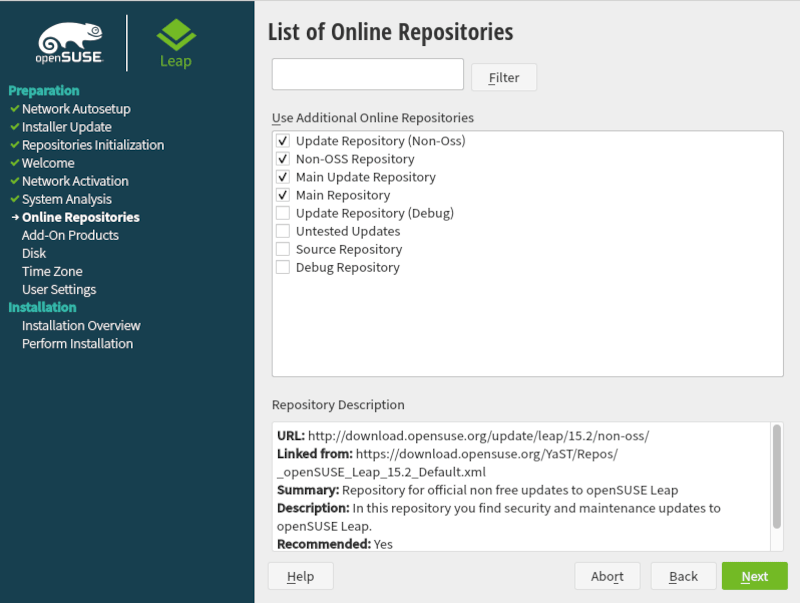
Task: Enable the Debug Repository checkbox
Action: coord(283,267)
